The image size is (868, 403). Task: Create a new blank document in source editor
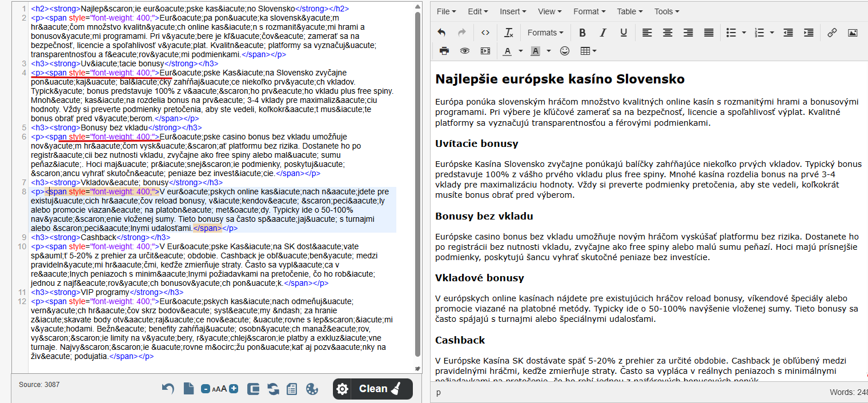(x=189, y=389)
